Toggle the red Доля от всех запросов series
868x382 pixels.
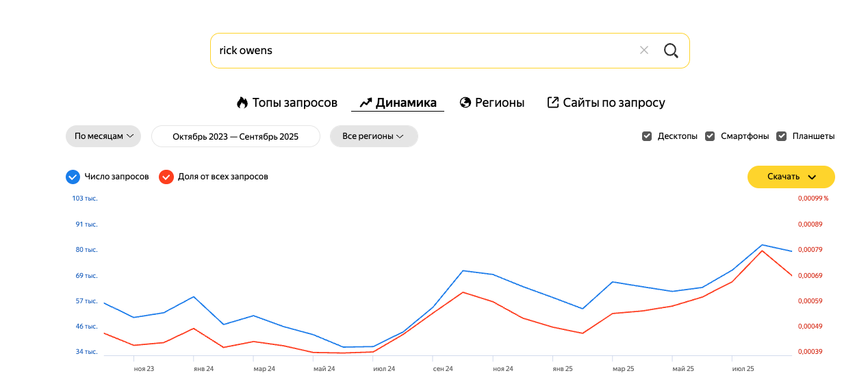click(x=166, y=177)
